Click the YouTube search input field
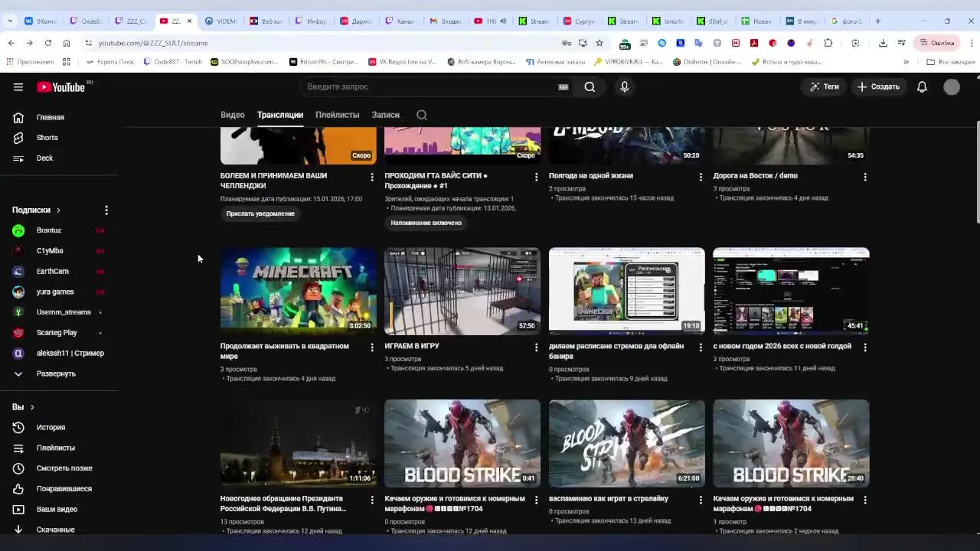The height and width of the screenshot is (551, 980). (433, 87)
